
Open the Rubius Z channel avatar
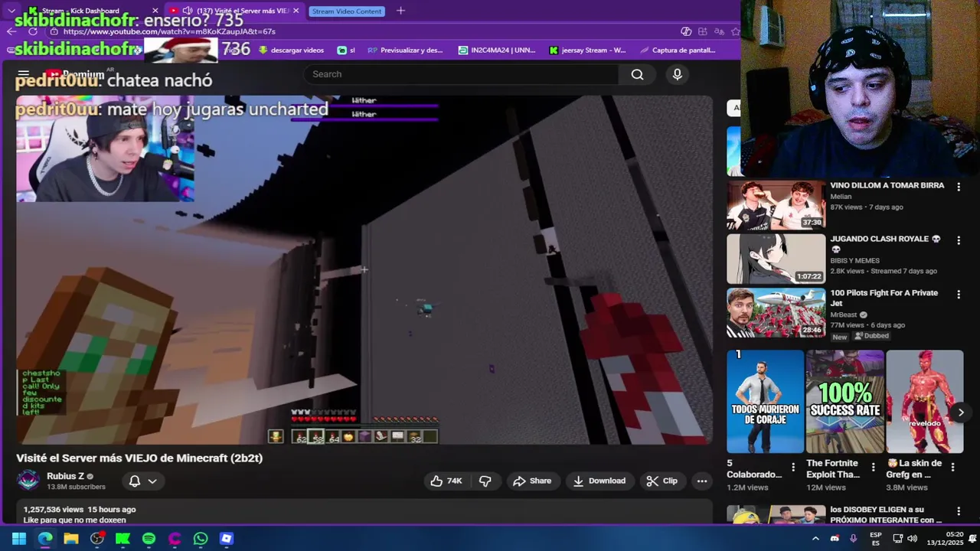(28, 481)
